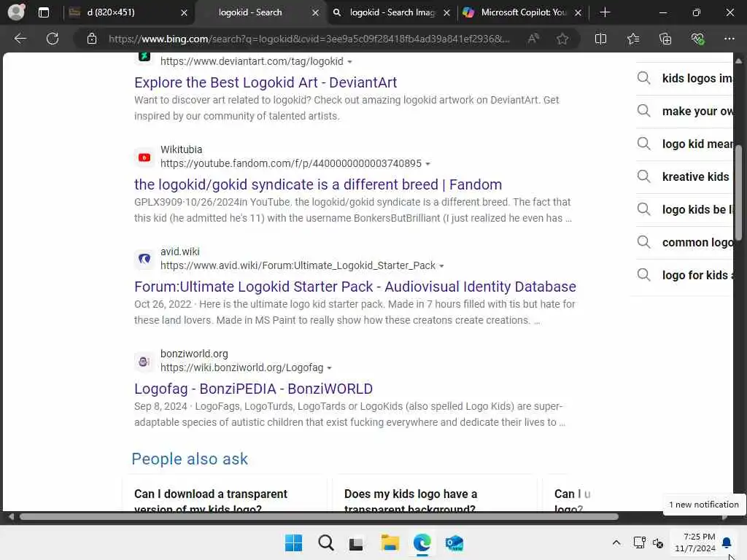This screenshot has width=747, height=560.
Task: Open the Favorites list
Action: (633, 39)
